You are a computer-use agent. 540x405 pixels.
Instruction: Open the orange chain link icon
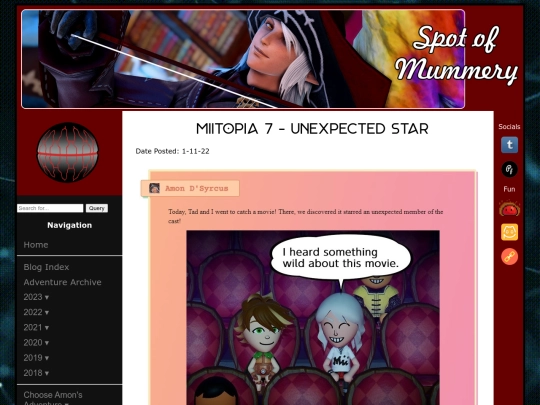coord(509,257)
